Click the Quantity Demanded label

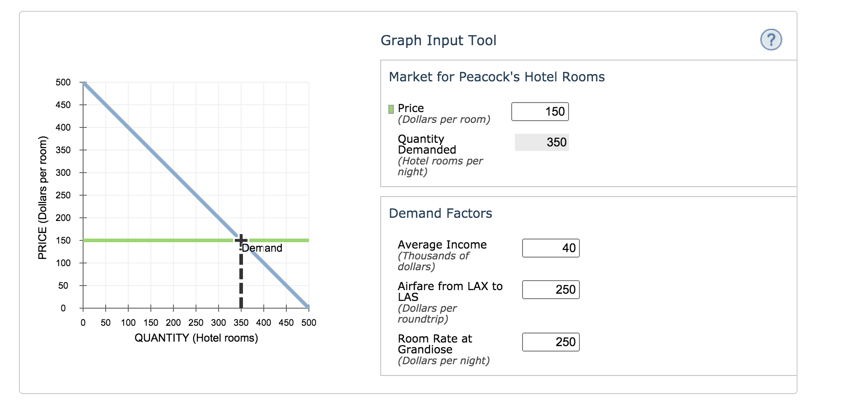427,144
